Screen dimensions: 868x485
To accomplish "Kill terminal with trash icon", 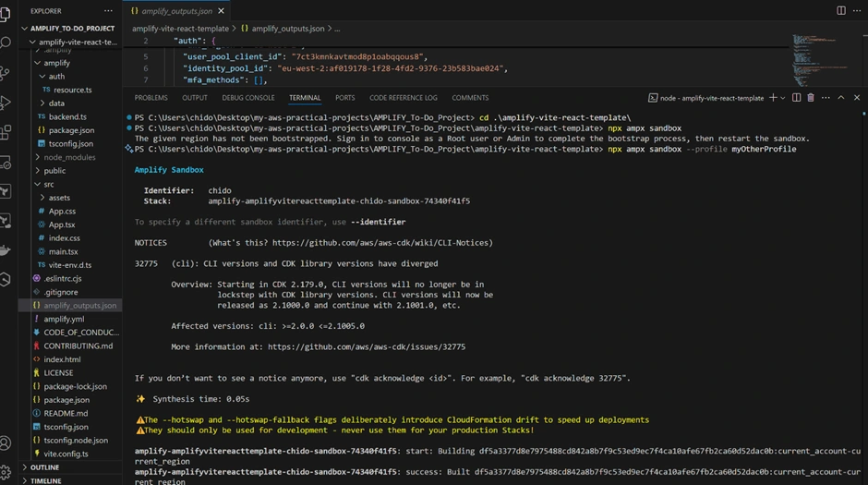I will point(811,98).
